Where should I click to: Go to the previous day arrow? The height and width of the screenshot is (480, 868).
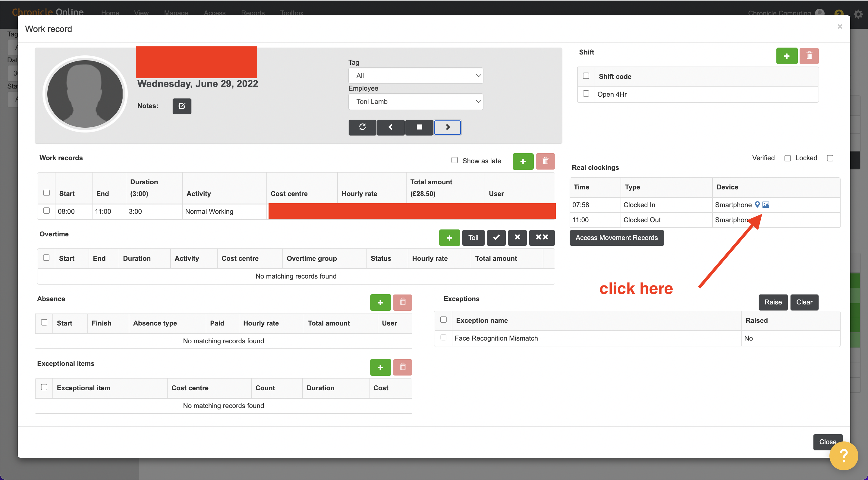(x=391, y=128)
